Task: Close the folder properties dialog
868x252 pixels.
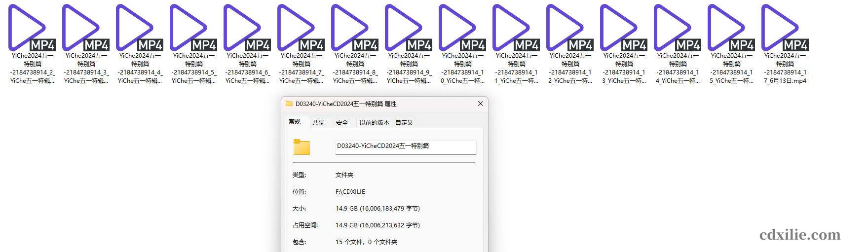Action: [480, 104]
